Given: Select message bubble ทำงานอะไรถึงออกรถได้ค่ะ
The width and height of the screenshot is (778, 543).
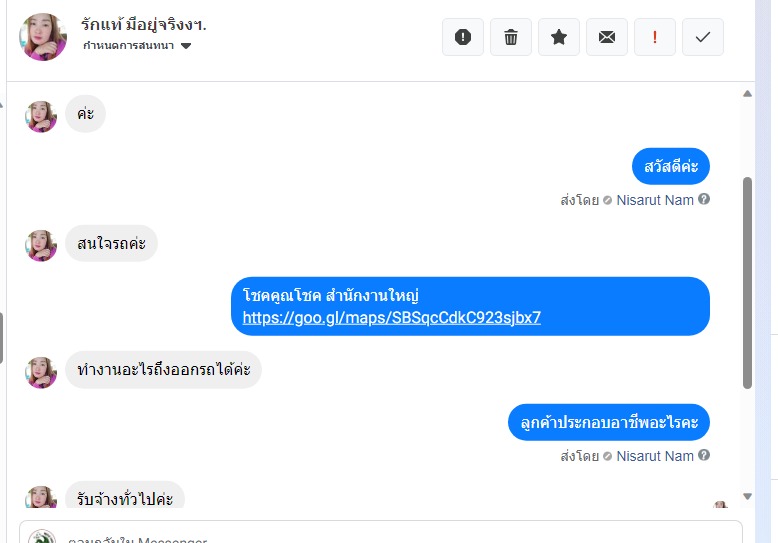Looking at the screenshot, I should 163,370.
